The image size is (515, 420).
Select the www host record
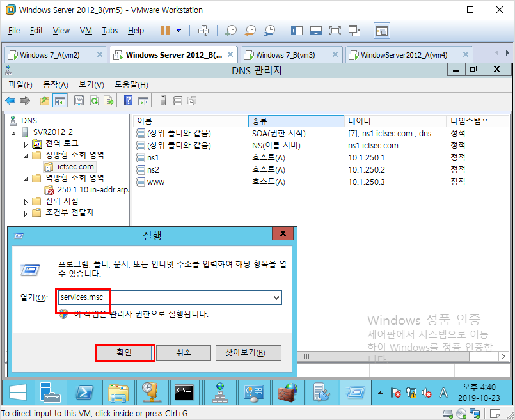coord(155,182)
